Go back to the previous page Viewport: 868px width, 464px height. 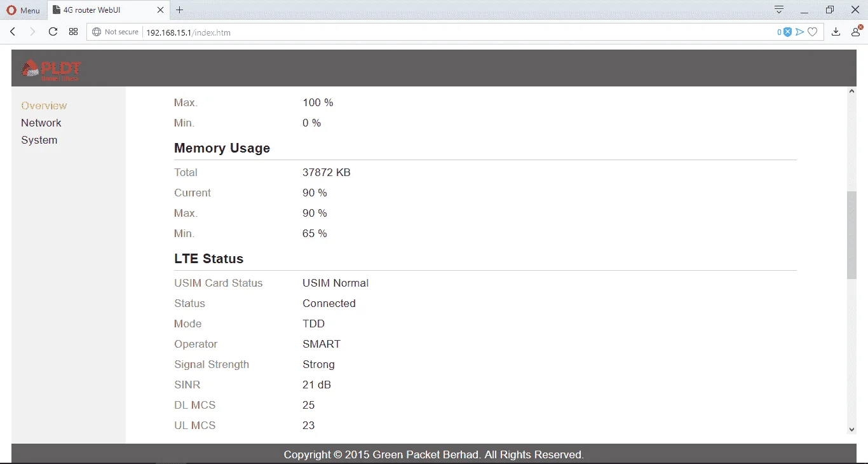(x=13, y=32)
